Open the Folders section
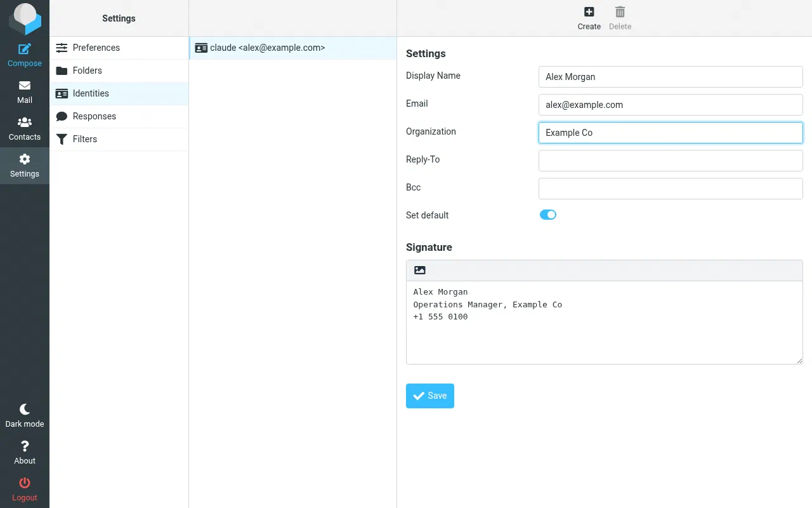 point(119,70)
